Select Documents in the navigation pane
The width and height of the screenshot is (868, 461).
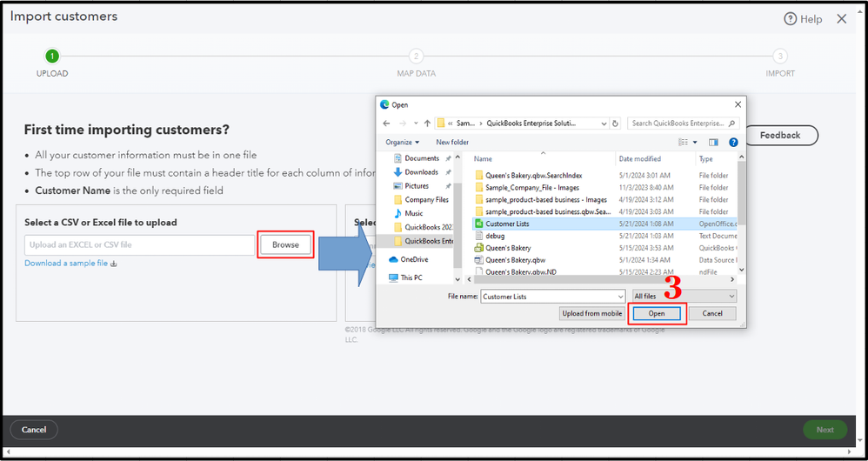click(x=422, y=158)
